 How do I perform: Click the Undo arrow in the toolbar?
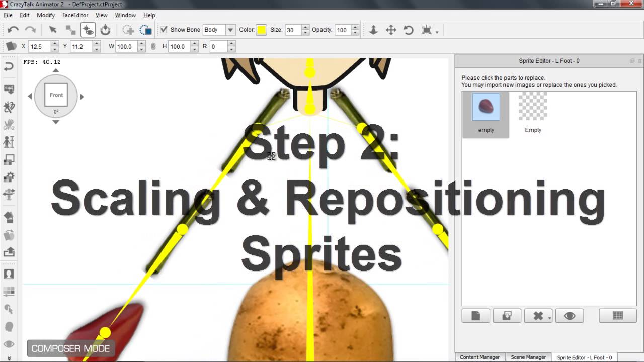[x=14, y=30]
